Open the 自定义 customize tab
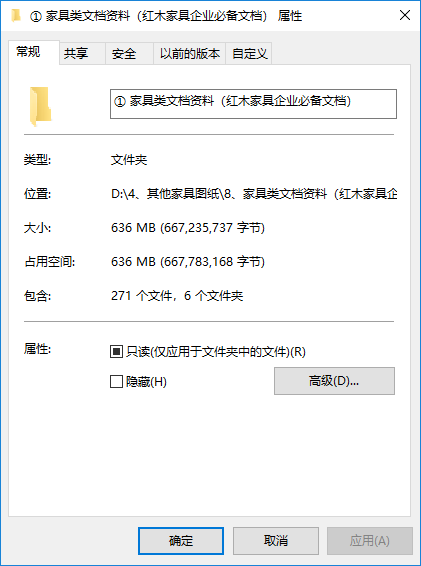The height and width of the screenshot is (566, 421). pos(249,54)
